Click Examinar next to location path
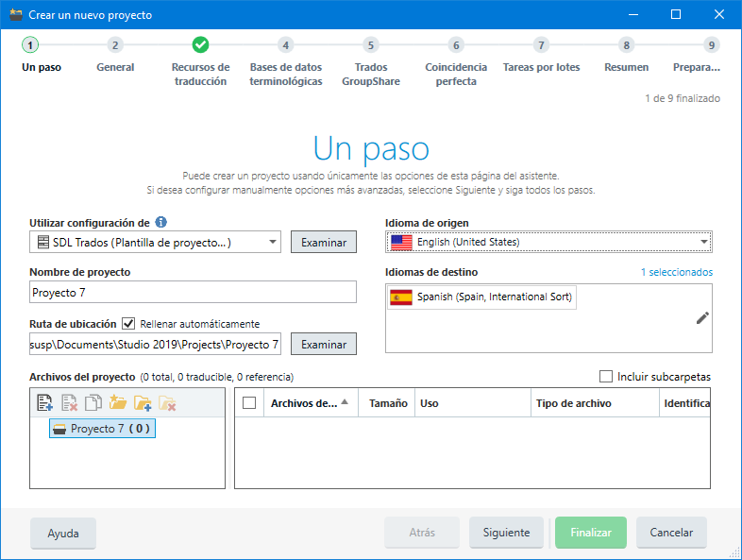This screenshot has height=560, width=742. [x=324, y=344]
